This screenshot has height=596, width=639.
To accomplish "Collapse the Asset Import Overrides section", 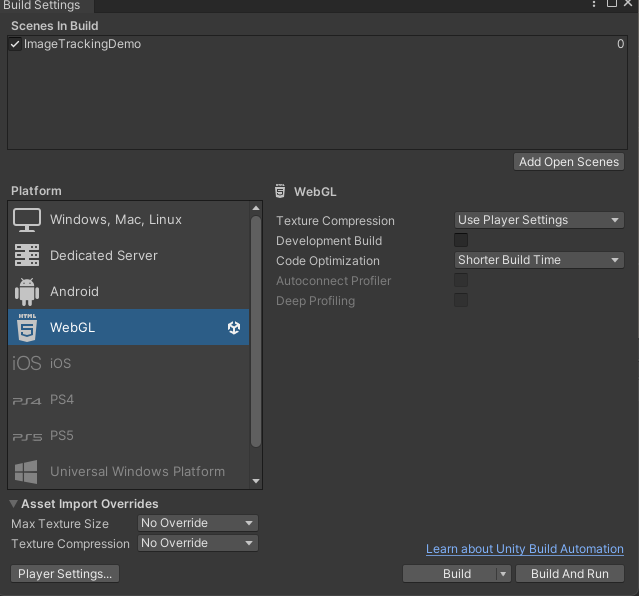I will pyautogui.click(x=14, y=504).
